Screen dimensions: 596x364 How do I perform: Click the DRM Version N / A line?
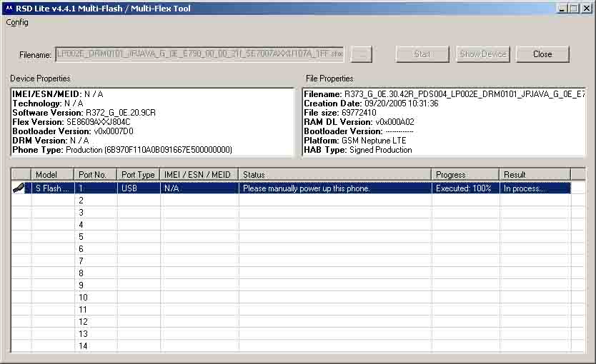(x=51, y=141)
